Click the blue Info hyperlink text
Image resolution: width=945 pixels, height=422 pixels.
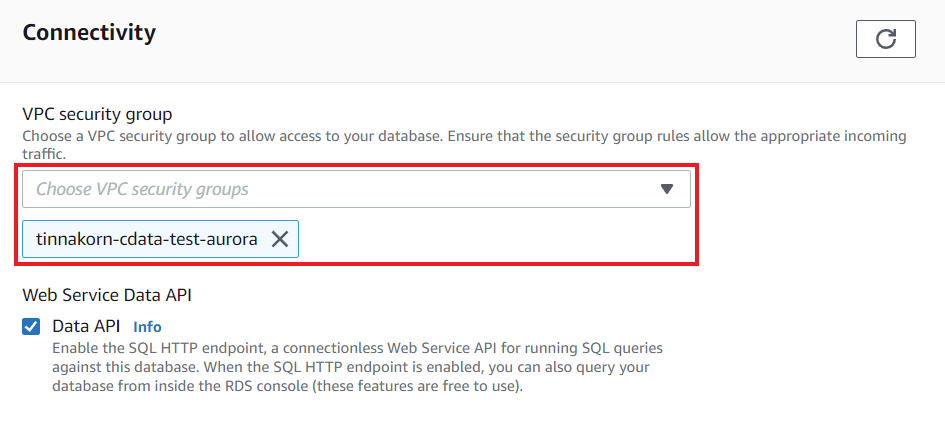[147, 327]
